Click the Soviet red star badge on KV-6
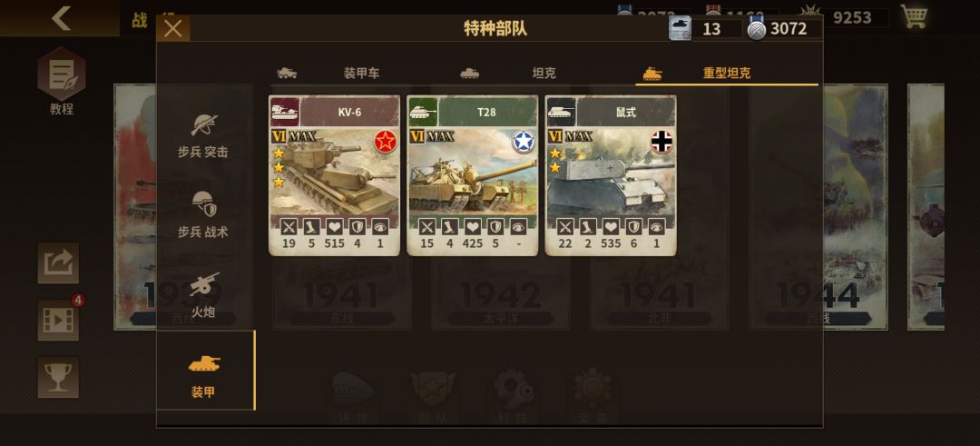The height and width of the screenshot is (446, 980). click(x=386, y=142)
